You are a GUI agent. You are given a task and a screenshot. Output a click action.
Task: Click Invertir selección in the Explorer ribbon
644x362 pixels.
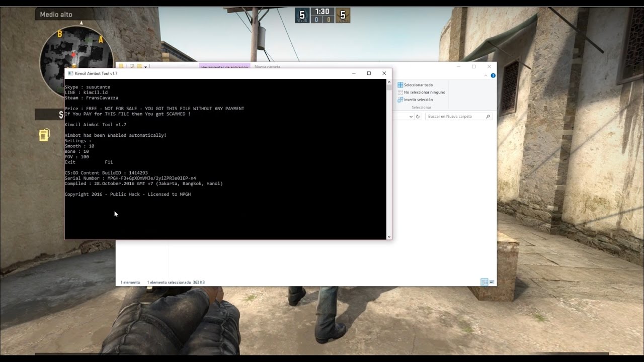[418, 100]
